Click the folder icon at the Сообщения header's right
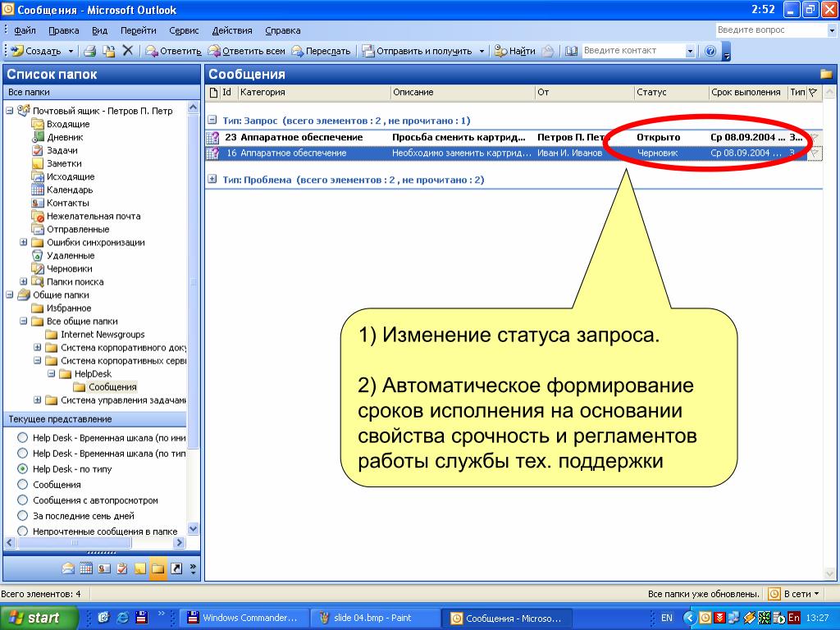The width and height of the screenshot is (840, 630). pos(826,74)
